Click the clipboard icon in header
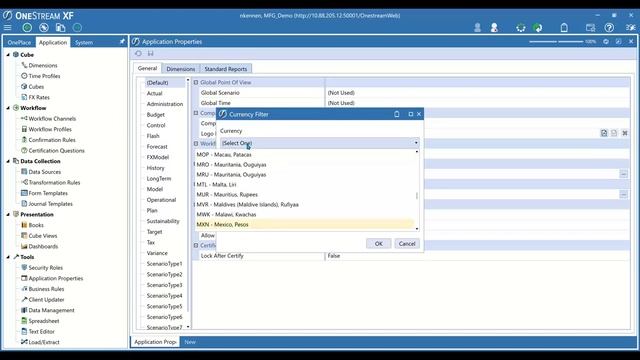The width and height of the screenshot is (640, 360). (x=564, y=28)
